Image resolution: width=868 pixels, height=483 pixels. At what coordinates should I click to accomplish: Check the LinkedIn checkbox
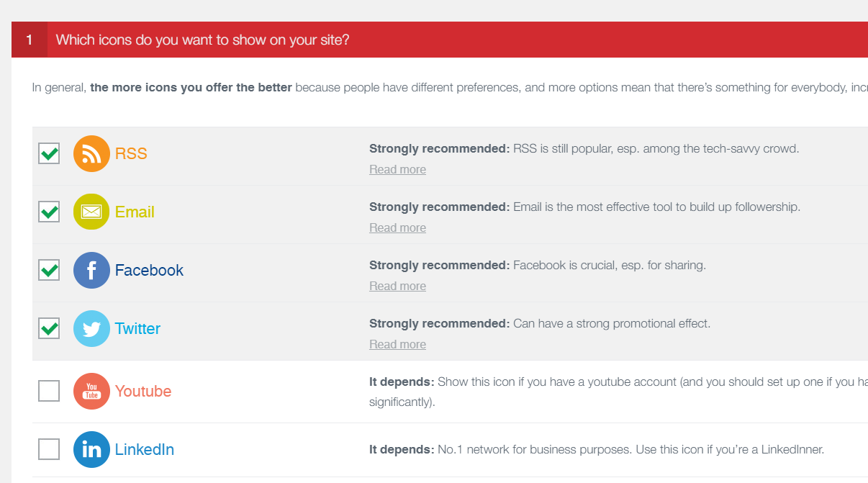49,449
